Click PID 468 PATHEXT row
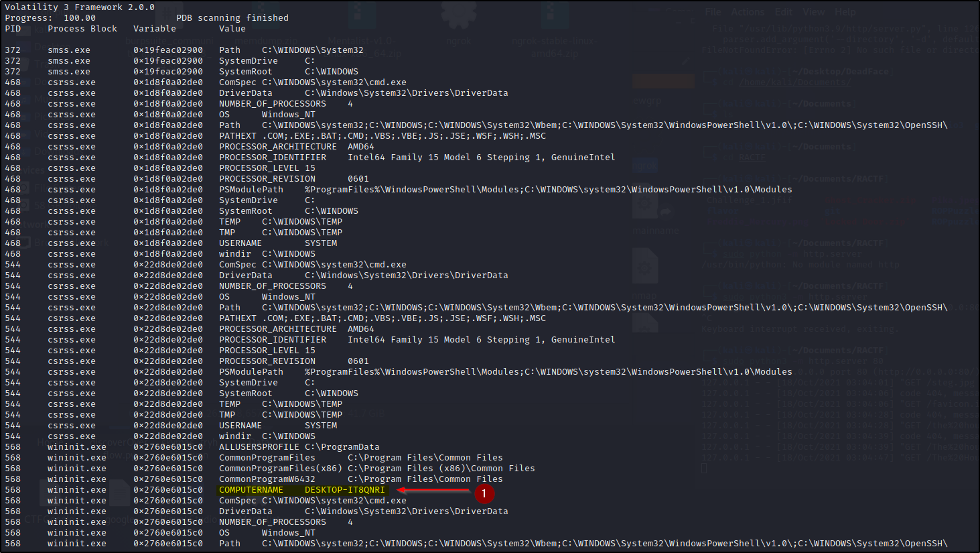980x553 pixels. (x=275, y=136)
